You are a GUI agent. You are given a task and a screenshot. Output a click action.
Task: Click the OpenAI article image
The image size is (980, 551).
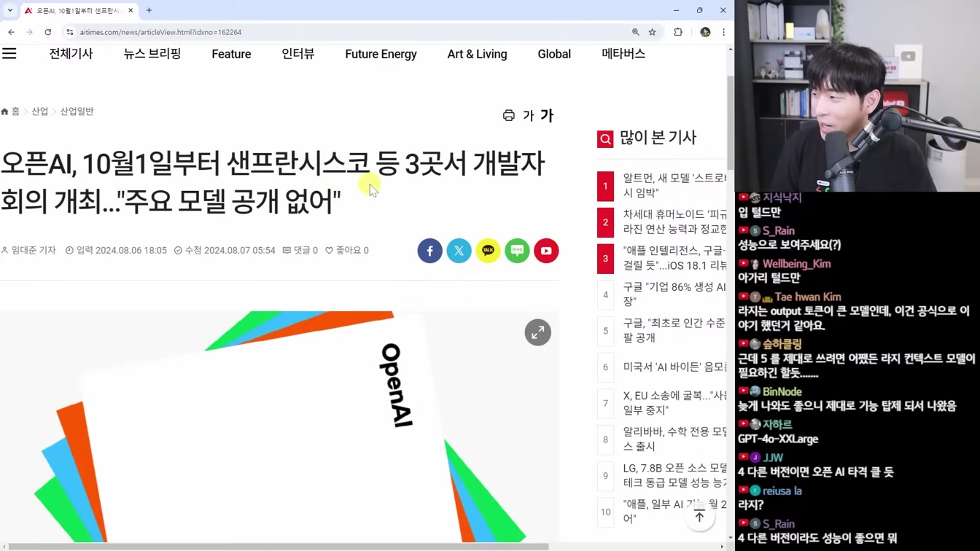pyautogui.click(x=279, y=428)
